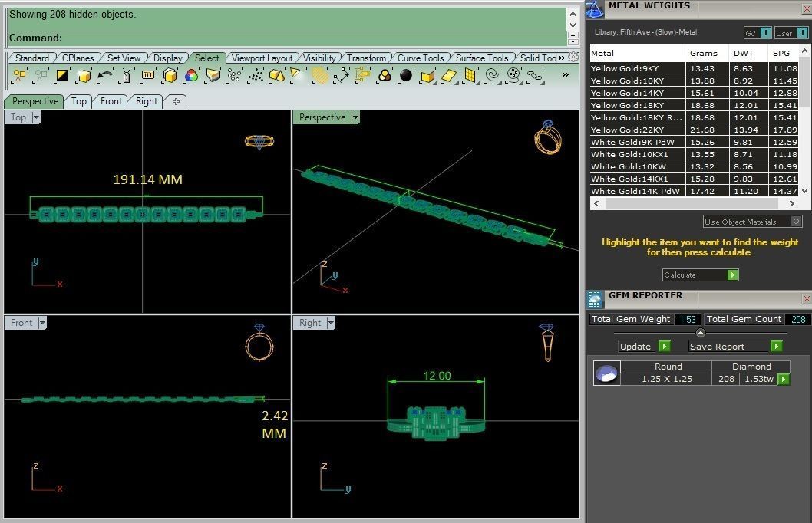
Task: Click the Select Open Polysurfaces box icon
Action: tap(427, 76)
